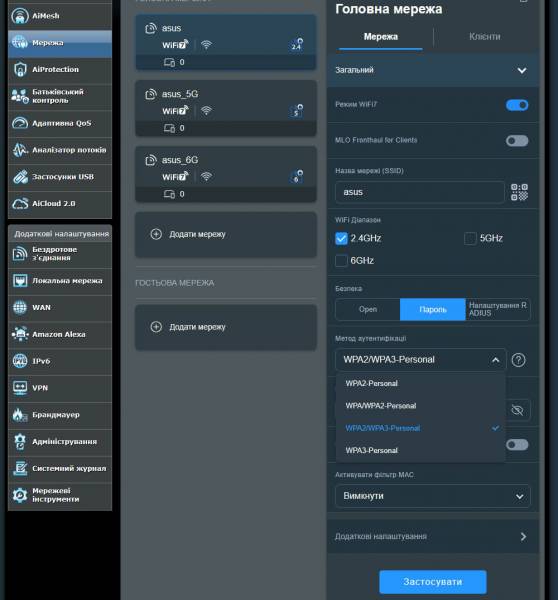Image resolution: width=558 pixels, height=600 pixels.
Task: Select the asus_5G network card
Action: pyautogui.click(x=226, y=109)
